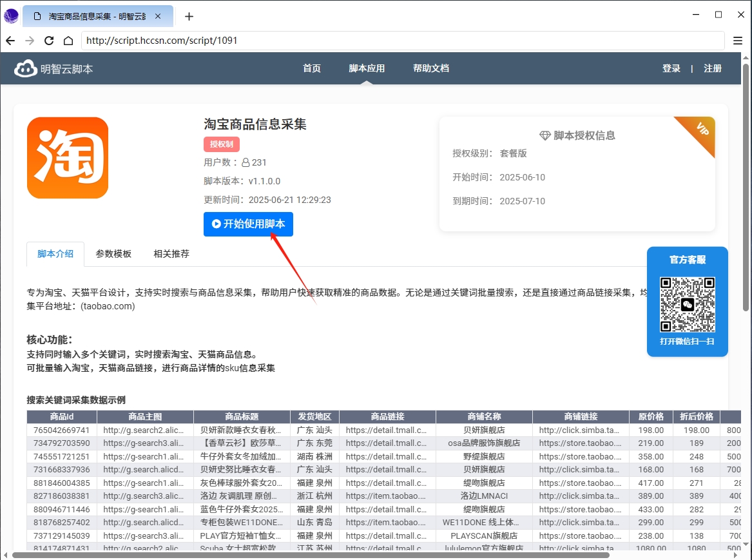Image resolution: width=752 pixels, height=560 pixels.
Task: Click product id 881846004385
Action: (x=62, y=483)
